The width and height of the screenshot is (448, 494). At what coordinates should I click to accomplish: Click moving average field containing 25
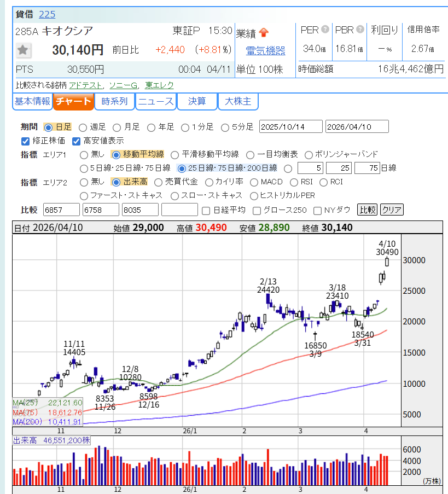click(339, 168)
